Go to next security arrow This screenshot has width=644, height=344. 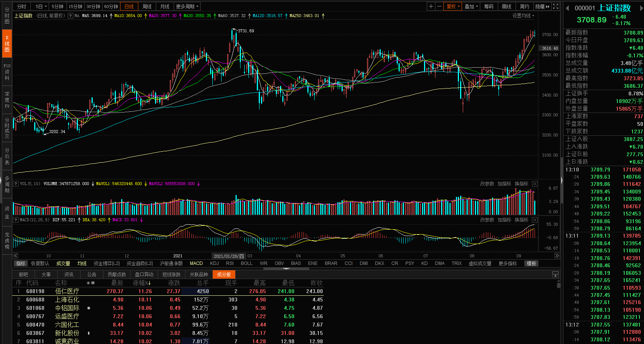pos(642,8)
